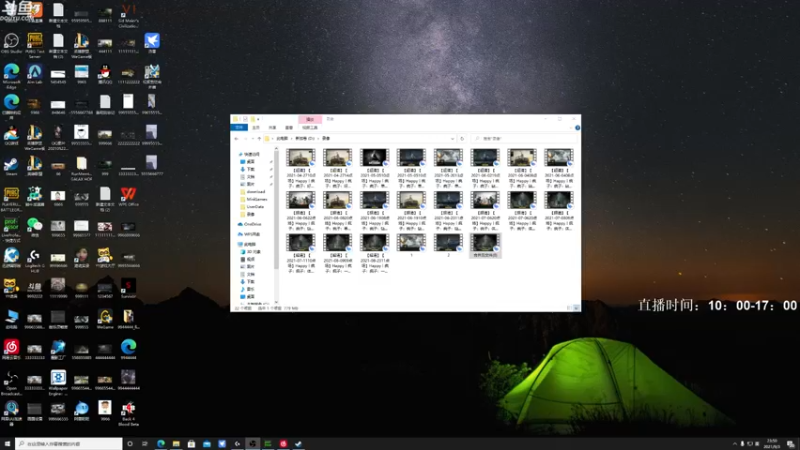Image resolution: width=800 pixels, height=450 pixels.
Task: Open red NetEase Cloud Music desktop icon
Action: pos(11,349)
